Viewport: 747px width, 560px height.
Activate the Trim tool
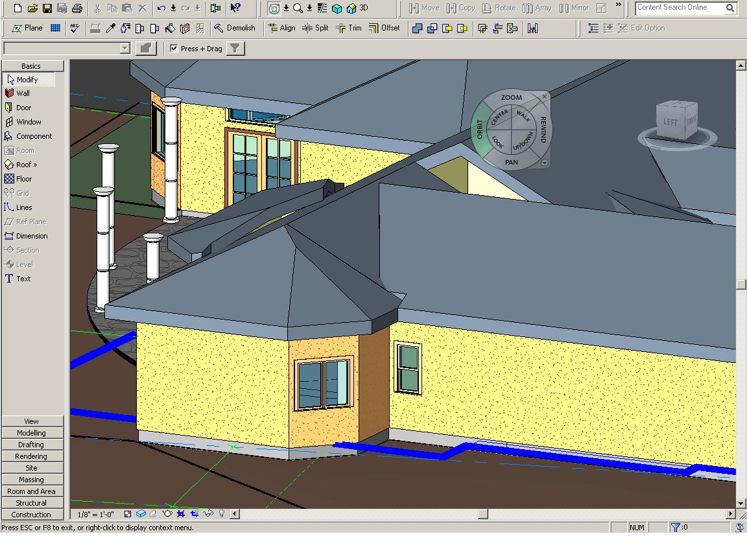tap(349, 28)
